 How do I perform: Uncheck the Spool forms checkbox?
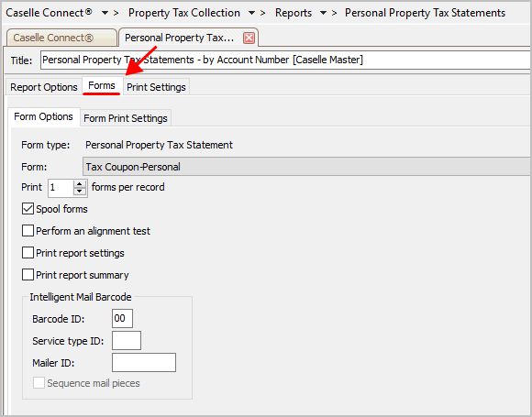pos(28,209)
